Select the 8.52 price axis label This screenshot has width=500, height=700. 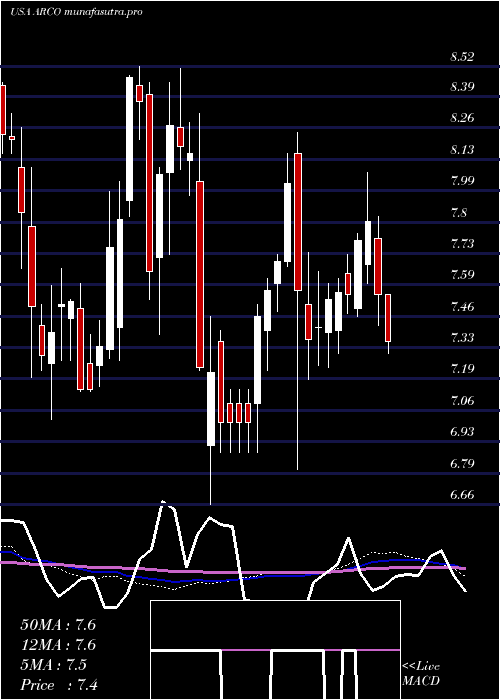click(462, 57)
